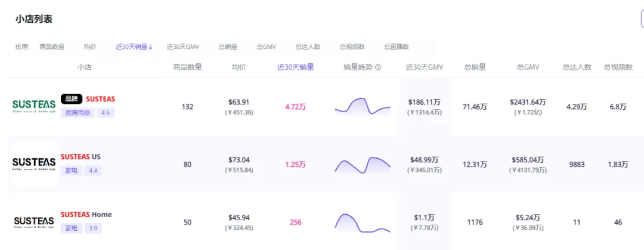Open the SUSTEAS US shop logo
644x250 pixels.
click(34, 165)
